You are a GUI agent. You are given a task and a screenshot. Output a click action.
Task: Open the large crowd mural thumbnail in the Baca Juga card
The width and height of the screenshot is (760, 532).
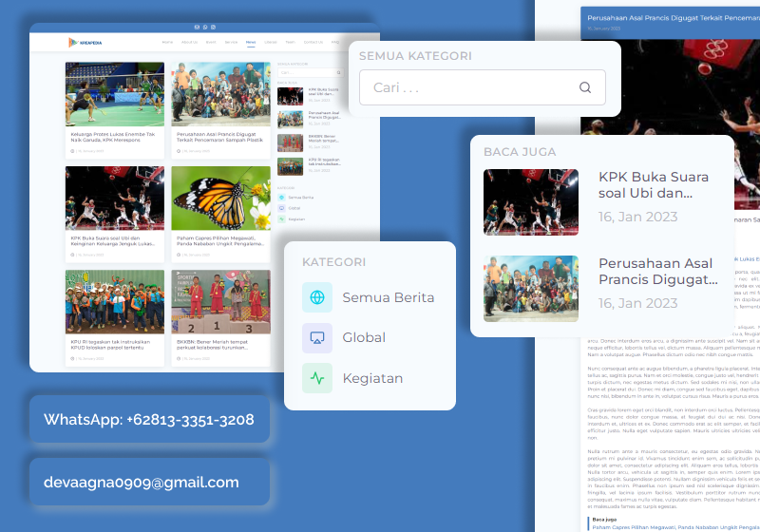click(x=531, y=289)
